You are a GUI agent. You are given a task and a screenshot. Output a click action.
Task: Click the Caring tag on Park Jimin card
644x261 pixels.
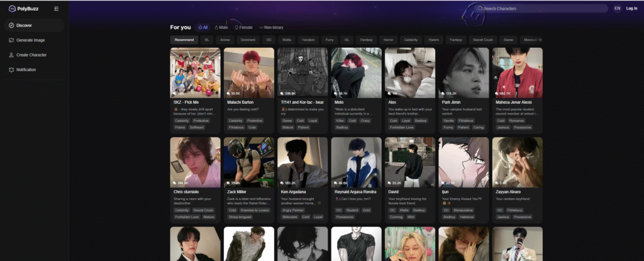(478, 128)
